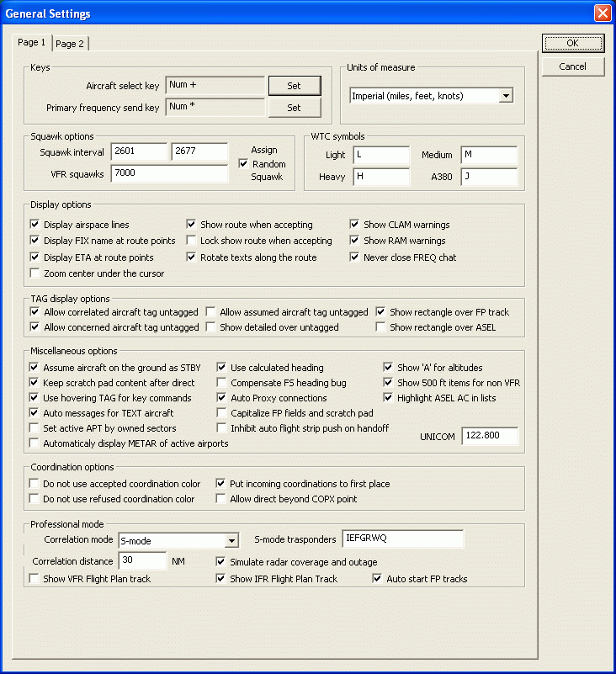Enable Show rectangle over ASEL
Image resolution: width=616 pixels, height=674 pixels.
tap(380, 326)
